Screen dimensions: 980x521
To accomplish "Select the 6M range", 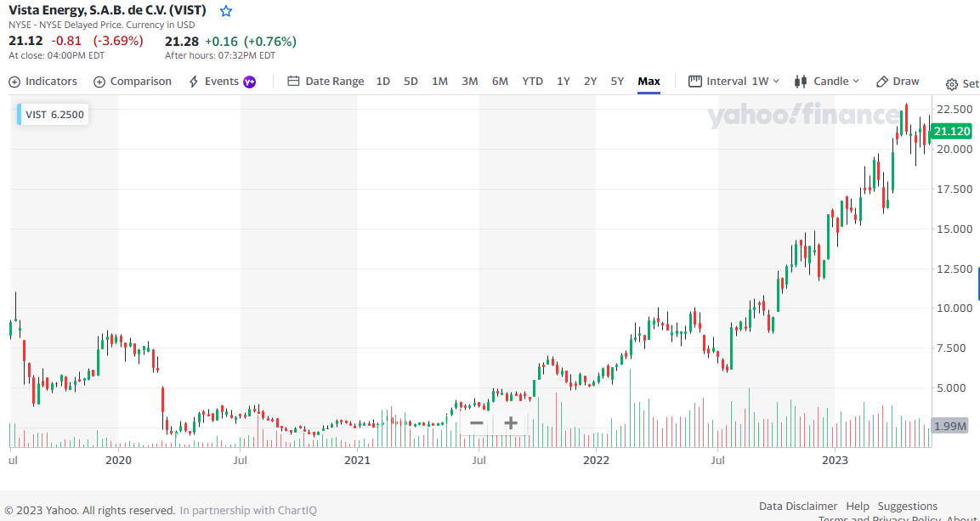I will pyautogui.click(x=500, y=82).
